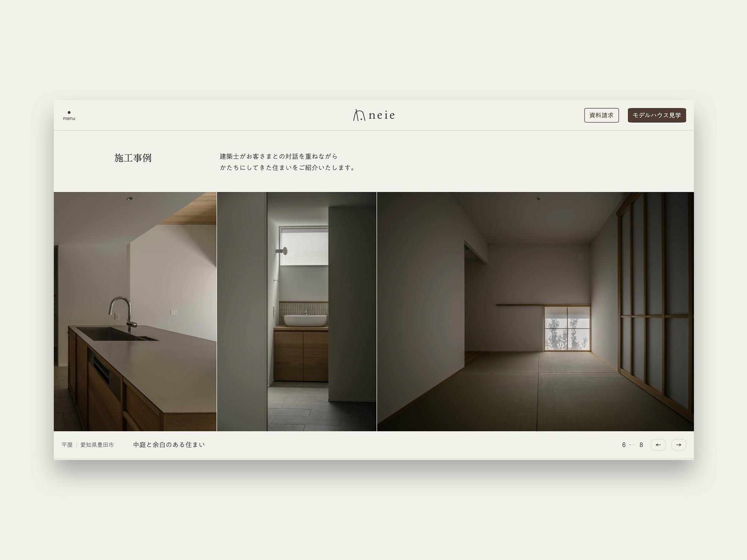Click the 'menu' text label
The height and width of the screenshot is (560, 747).
pos(69,119)
